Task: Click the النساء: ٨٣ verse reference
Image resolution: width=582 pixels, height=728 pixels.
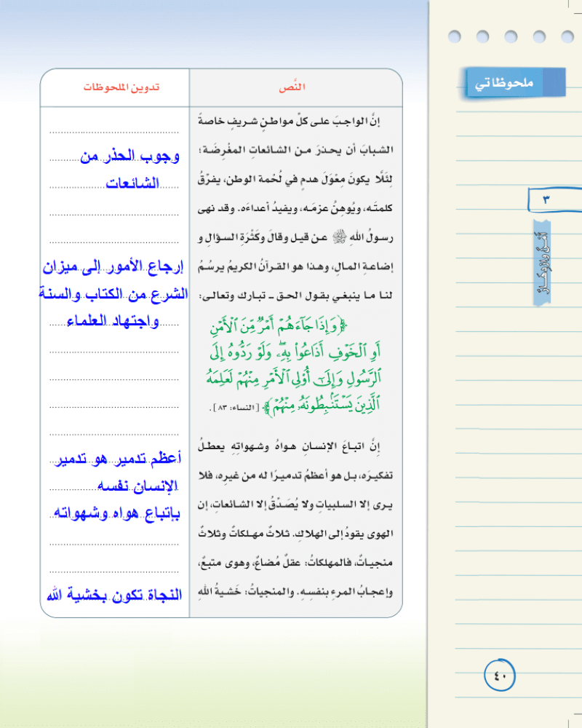Action: click(x=235, y=407)
